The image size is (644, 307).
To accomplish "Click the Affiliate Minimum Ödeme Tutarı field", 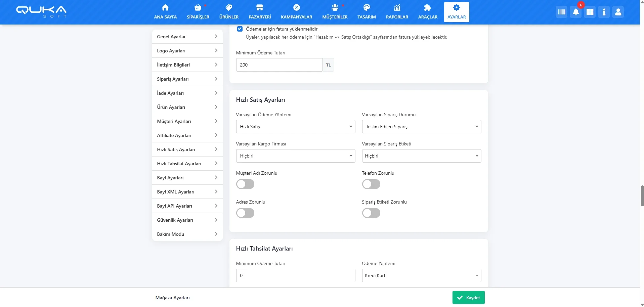I will point(279,65).
